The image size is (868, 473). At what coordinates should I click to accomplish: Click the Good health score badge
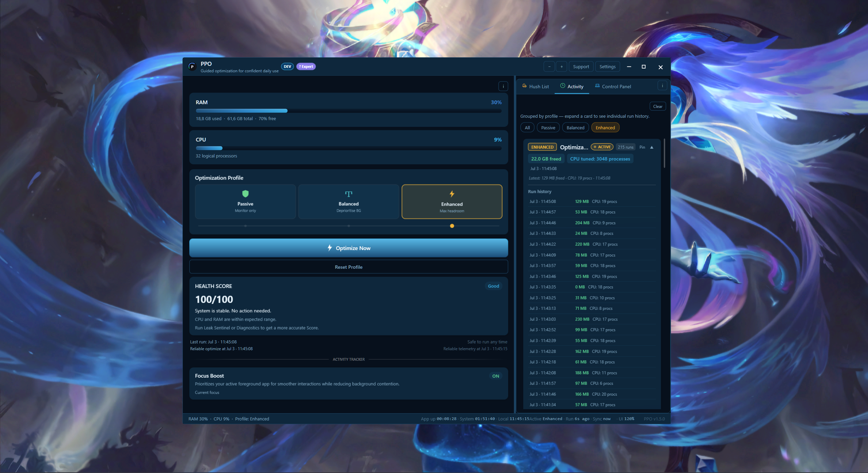[493, 286]
